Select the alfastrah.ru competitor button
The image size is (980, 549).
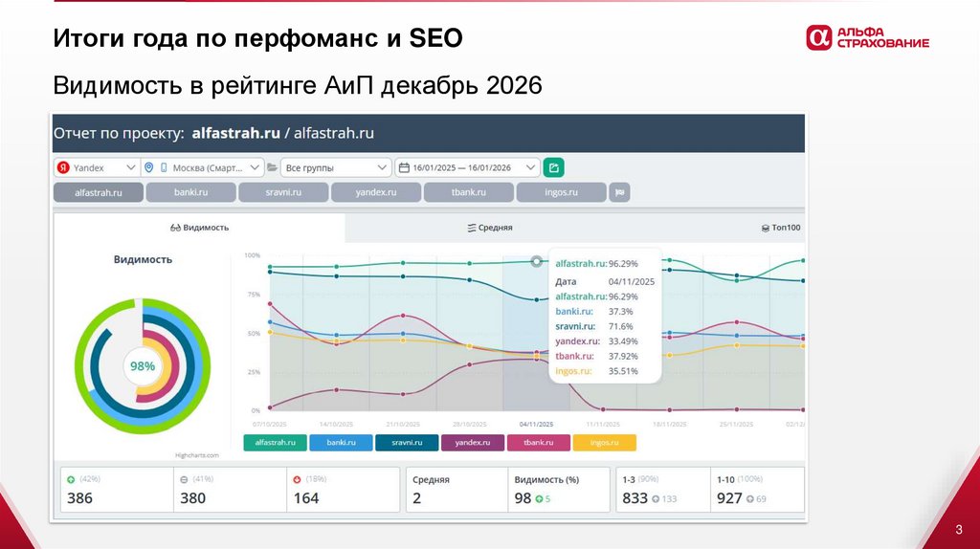click(99, 192)
